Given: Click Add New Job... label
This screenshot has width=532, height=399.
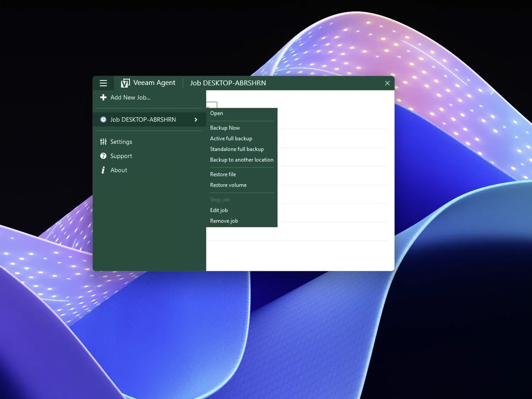Looking at the screenshot, I should tap(130, 97).
